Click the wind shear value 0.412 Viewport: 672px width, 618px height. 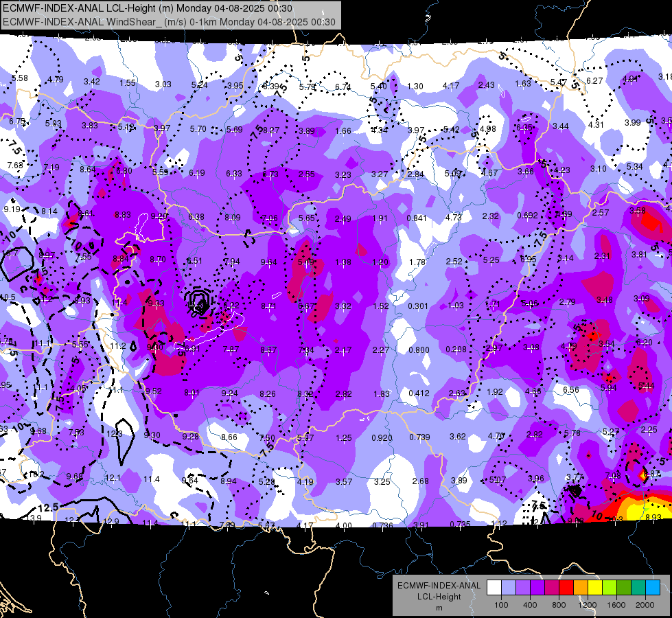point(419,393)
